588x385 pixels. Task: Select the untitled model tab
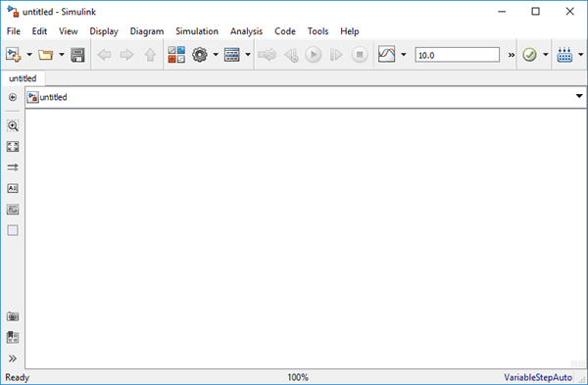coord(23,78)
